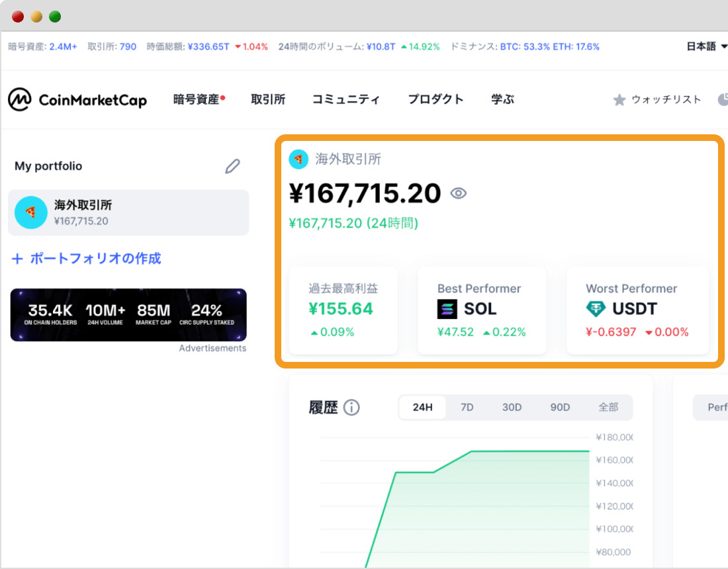
Task: Click the Advertisements label
Action: (x=212, y=348)
